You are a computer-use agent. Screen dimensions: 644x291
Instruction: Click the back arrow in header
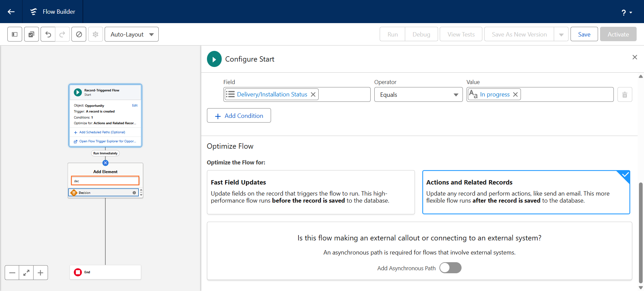tap(11, 12)
